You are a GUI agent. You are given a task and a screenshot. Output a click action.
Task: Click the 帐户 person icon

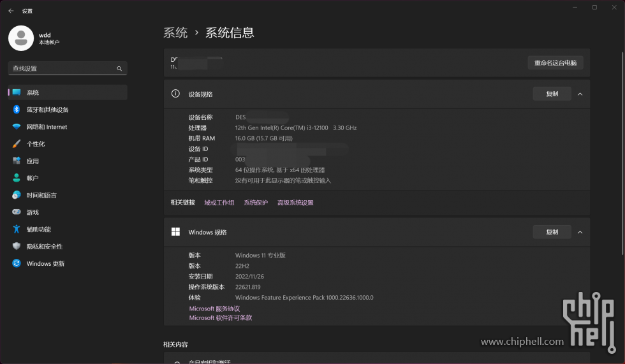[17, 178]
